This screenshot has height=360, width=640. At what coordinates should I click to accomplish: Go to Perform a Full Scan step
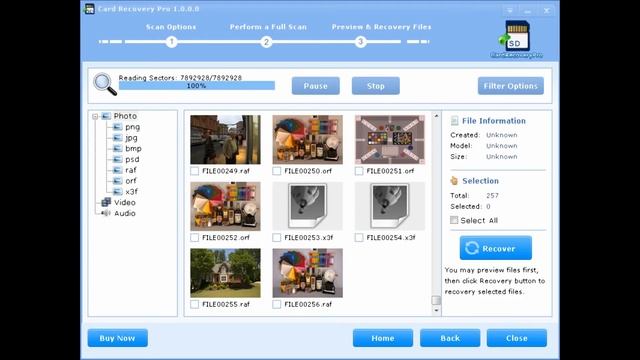click(268, 27)
